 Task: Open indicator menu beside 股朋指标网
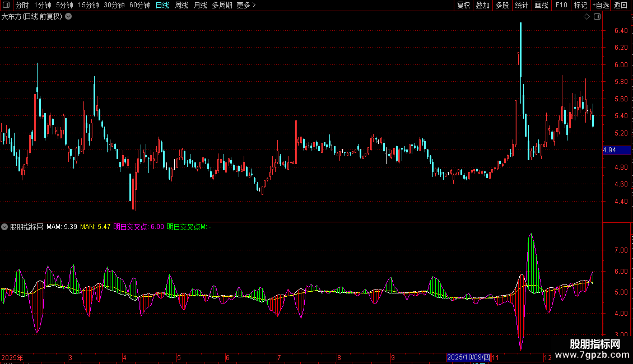point(4,227)
